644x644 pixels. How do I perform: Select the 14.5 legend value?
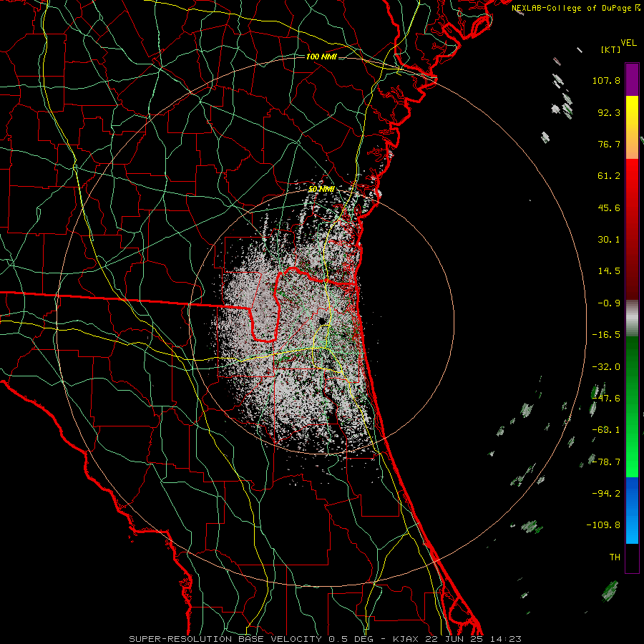coord(609,271)
